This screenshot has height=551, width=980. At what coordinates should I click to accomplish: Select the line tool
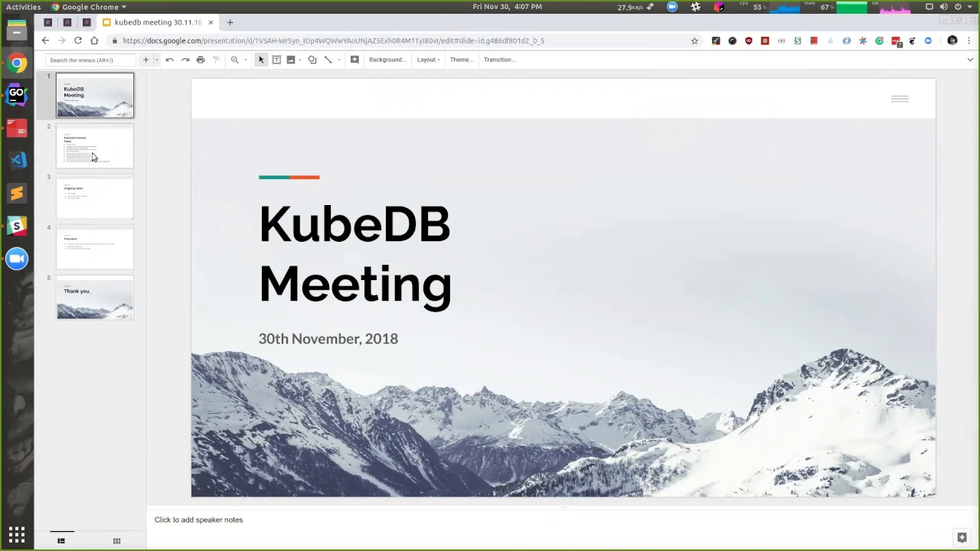tap(328, 60)
